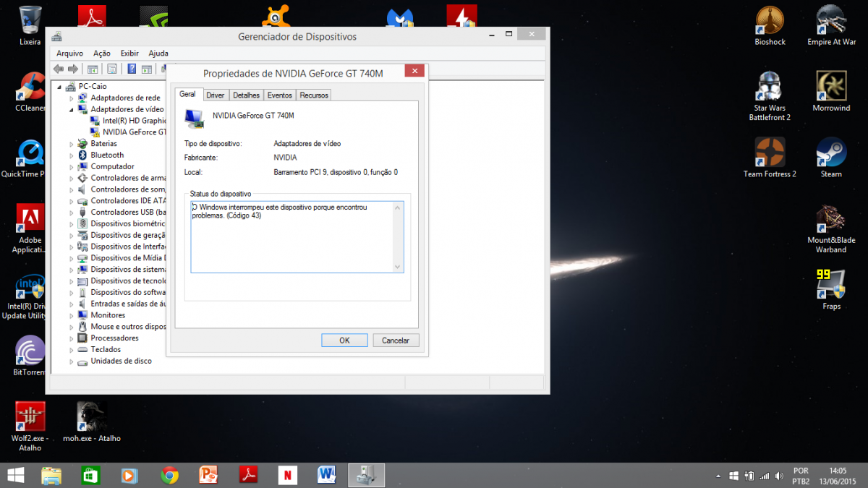The height and width of the screenshot is (488, 868).
Task: Open Netflix from the taskbar
Action: (x=287, y=475)
